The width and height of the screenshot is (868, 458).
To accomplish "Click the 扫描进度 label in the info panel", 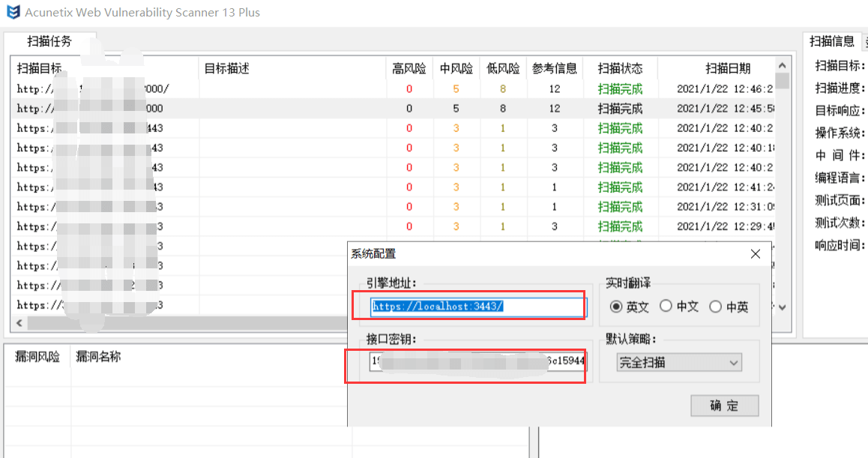I will click(840, 88).
